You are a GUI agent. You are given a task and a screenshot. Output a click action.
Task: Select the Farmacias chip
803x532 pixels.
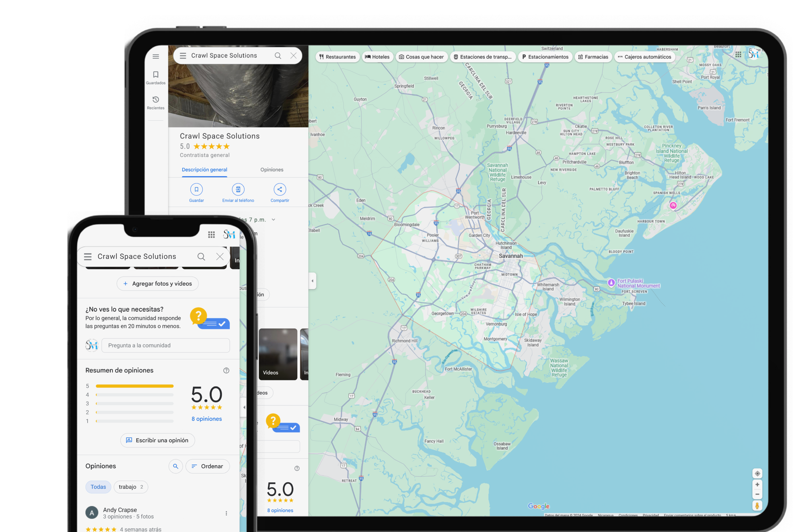click(593, 57)
